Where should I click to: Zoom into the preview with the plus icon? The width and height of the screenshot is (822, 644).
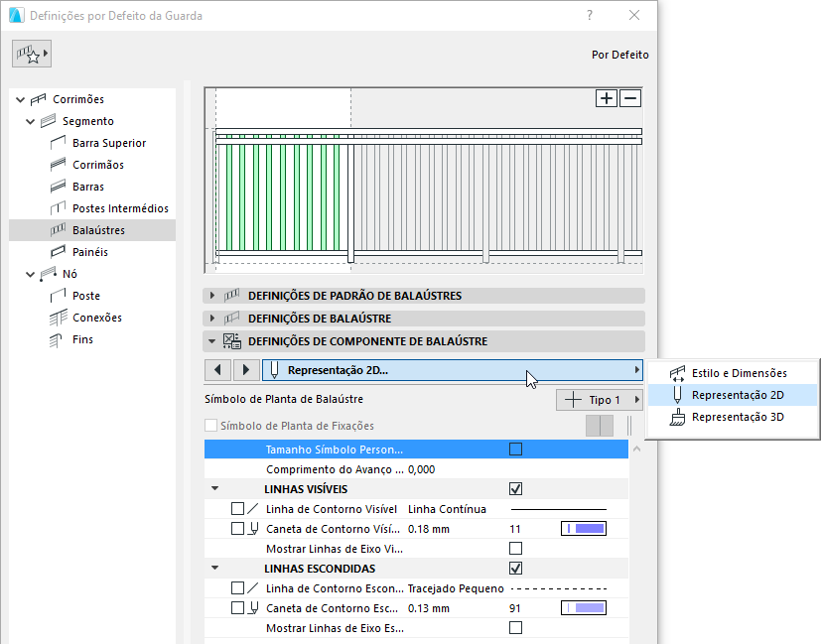click(606, 98)
